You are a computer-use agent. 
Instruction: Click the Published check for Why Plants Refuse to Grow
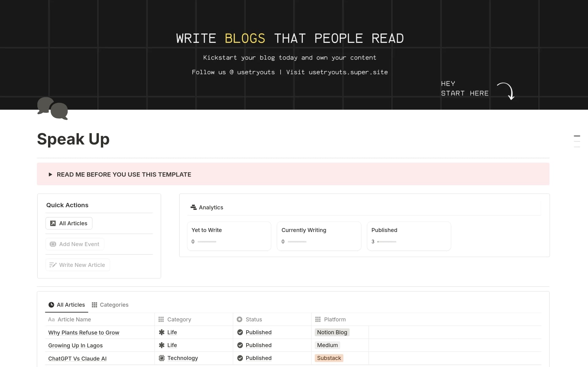click(x=240, y=332)
